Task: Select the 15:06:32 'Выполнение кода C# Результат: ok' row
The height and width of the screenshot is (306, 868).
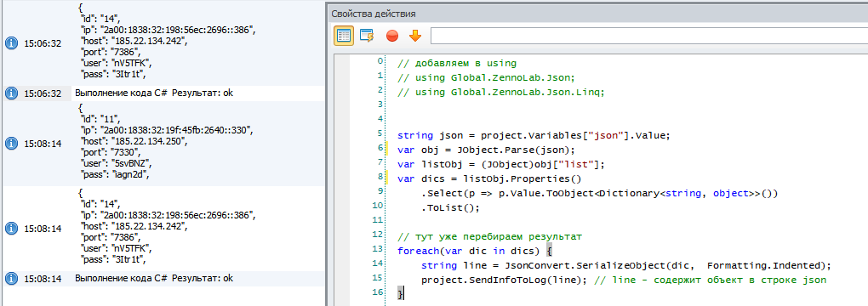Action: click(x=163, y=93)
